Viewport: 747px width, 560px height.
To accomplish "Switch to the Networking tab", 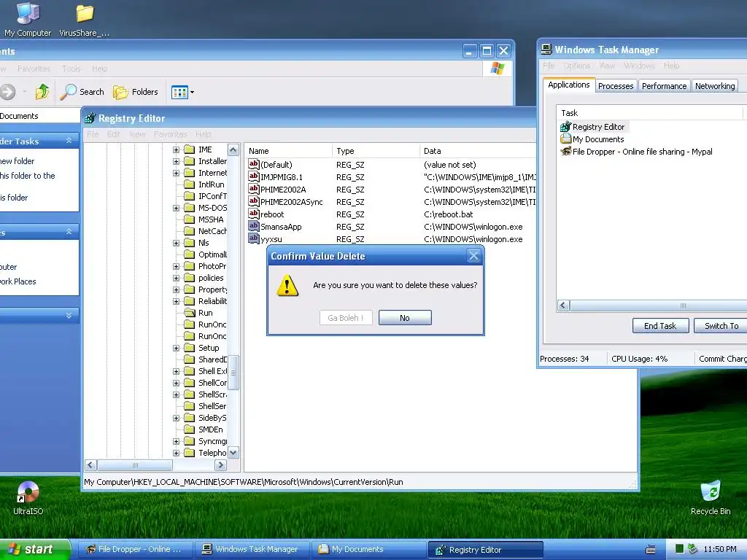I will coord(715,86).
